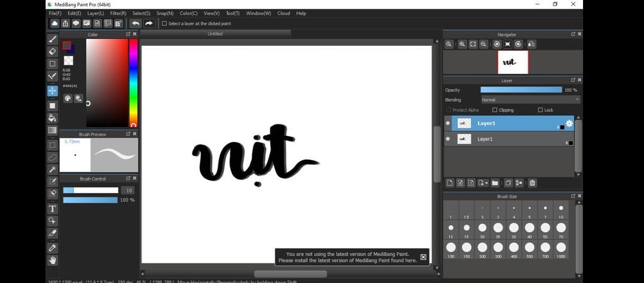
Task: Select the Magic Wand tool
Action: 52,169
